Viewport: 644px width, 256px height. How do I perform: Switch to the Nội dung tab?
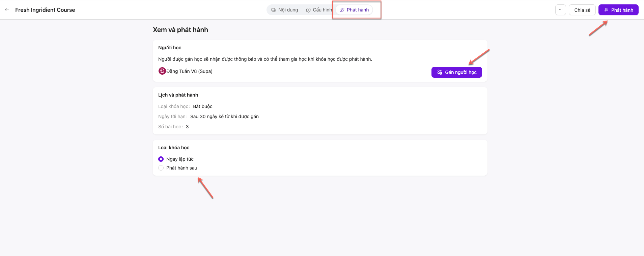pos(284,10)
